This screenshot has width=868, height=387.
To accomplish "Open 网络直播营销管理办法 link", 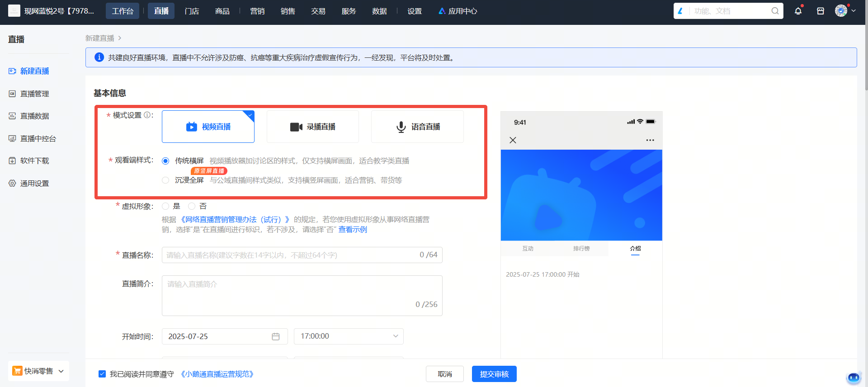I will coord(235,219).
